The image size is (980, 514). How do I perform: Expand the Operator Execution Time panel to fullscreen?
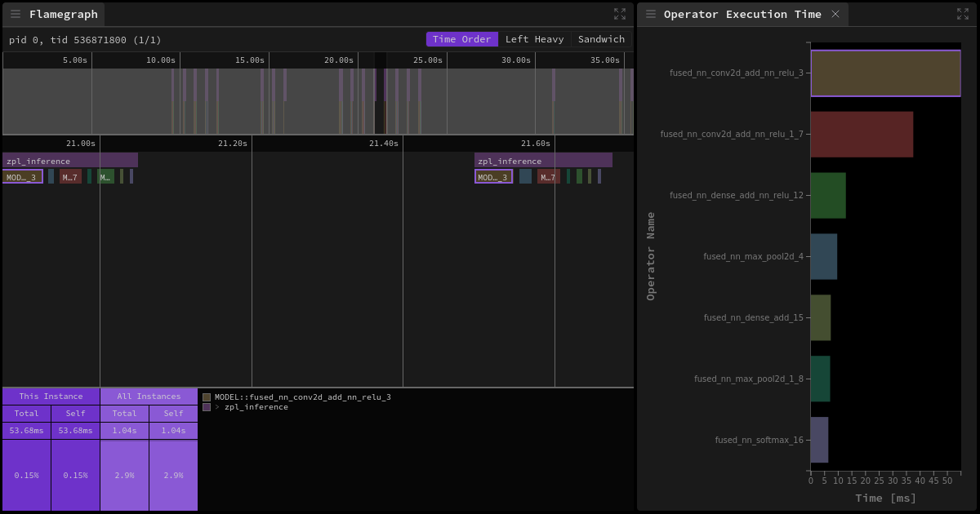pyautogui.click(x=964, y=14)
